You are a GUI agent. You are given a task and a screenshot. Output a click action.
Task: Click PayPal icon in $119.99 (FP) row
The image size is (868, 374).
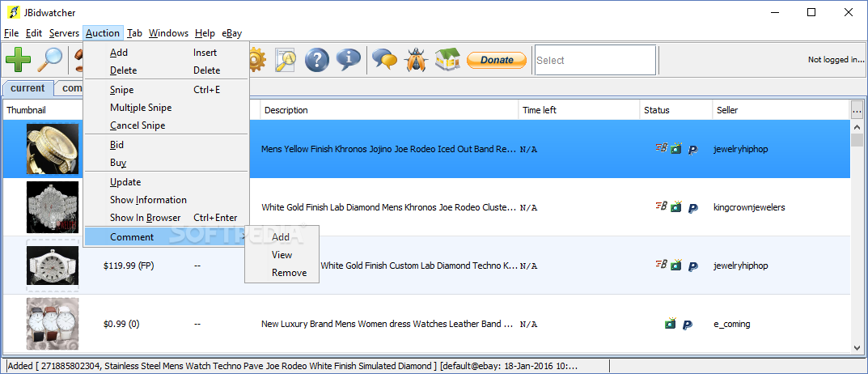[x=692, y=266]
